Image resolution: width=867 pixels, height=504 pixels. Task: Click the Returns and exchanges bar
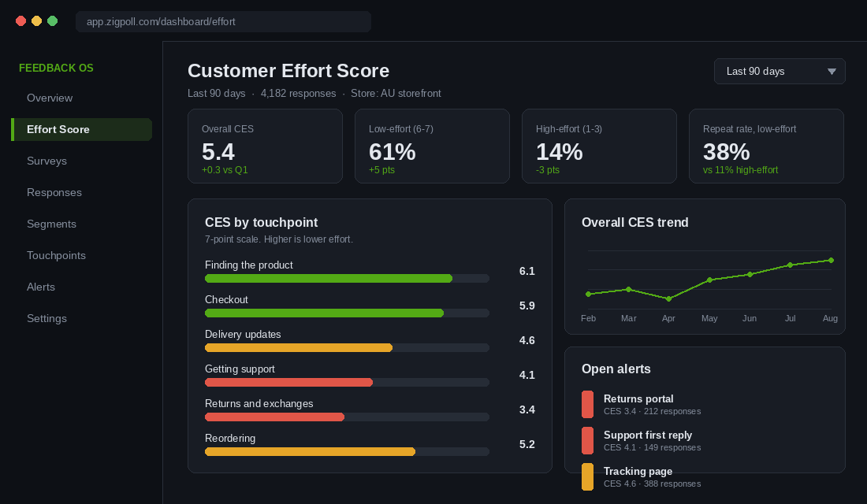(x=275, y=417)
